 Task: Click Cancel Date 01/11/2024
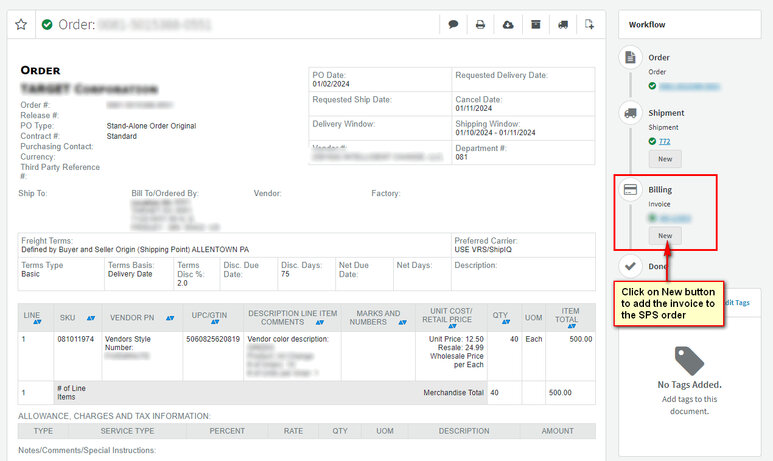(474, 108)
